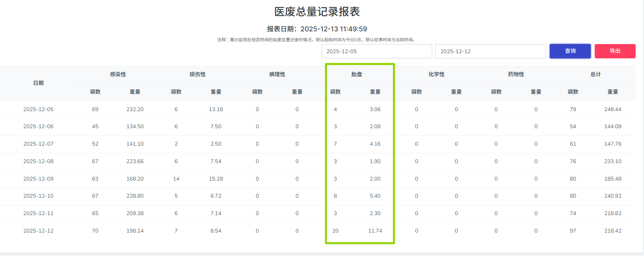
Task: Click the blue 查询 query button
Action: coord(570,51)
